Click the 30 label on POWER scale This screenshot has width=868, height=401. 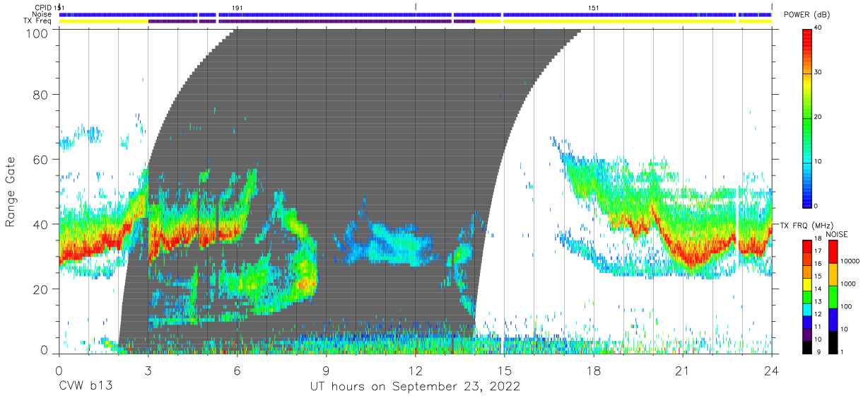point(819,73)
